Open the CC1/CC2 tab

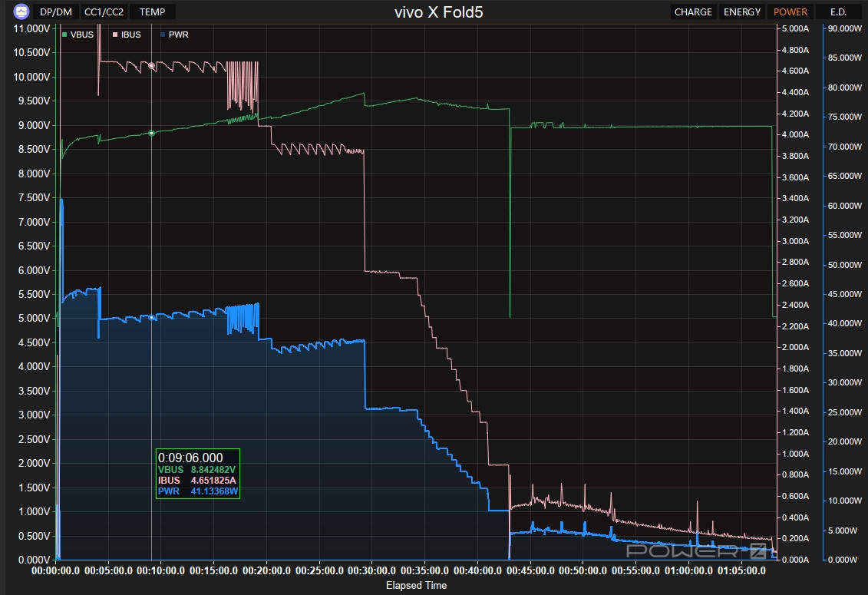click(x=104, y=12)
